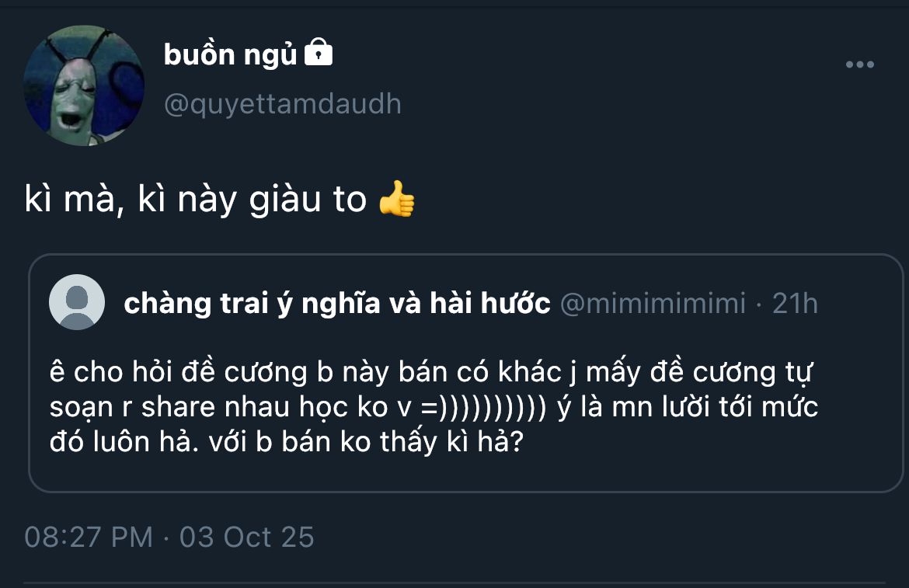This screenshot has width=909, height=588.
Task: Visit the @quyettamdaudh handle
Action: click(x=283, y=104)
